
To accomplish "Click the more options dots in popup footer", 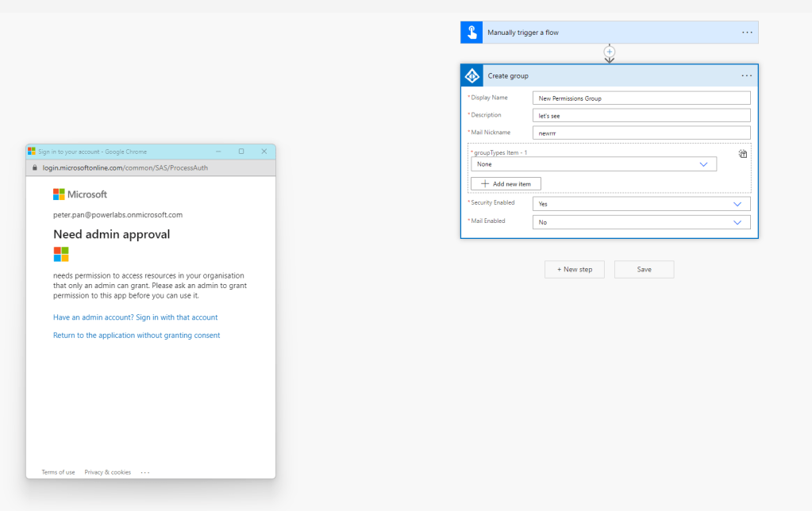I will click(145, 472).
